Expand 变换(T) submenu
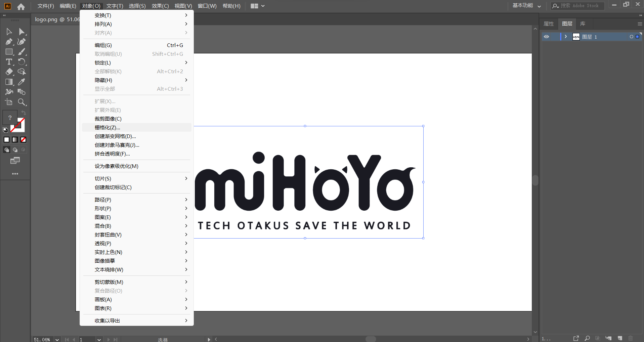Image resolution: width=644 pixels, height=342 pixels. (137, 15)
